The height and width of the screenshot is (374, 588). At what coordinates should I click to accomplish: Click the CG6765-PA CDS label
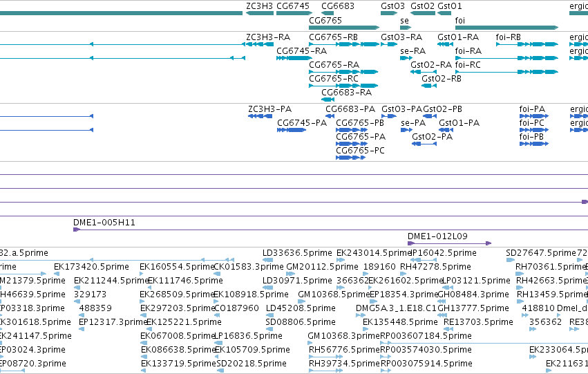pos(361,137)
